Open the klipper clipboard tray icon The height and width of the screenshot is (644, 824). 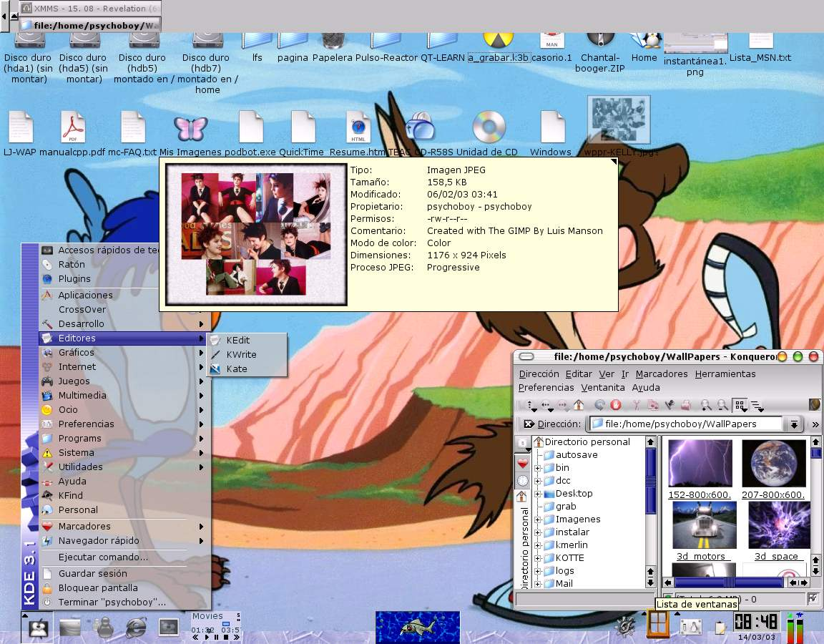tap(720, 627)
